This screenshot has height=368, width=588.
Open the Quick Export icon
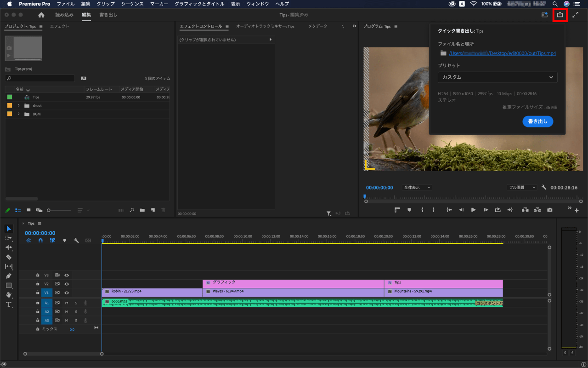pyautogui.click(x=560, y=15)
